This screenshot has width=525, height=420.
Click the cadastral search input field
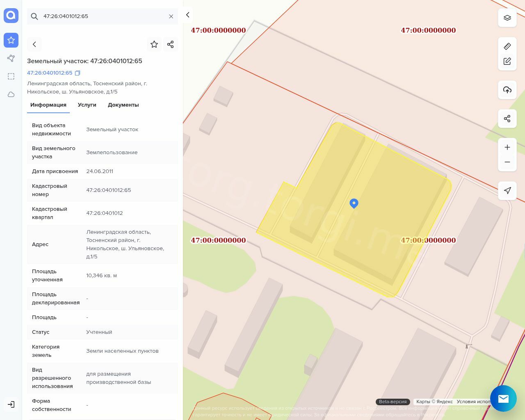click(103, 16)
